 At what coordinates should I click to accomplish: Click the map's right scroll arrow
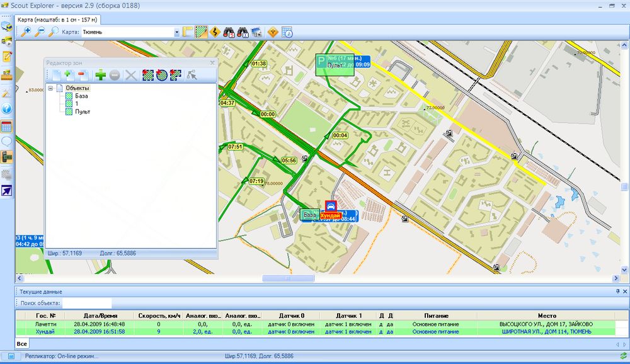pyautogui.click(x=616, y=278)
